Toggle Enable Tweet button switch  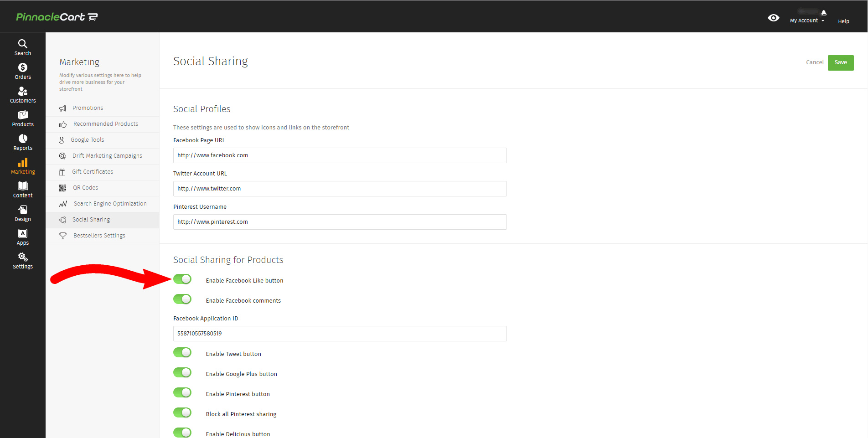182,352
